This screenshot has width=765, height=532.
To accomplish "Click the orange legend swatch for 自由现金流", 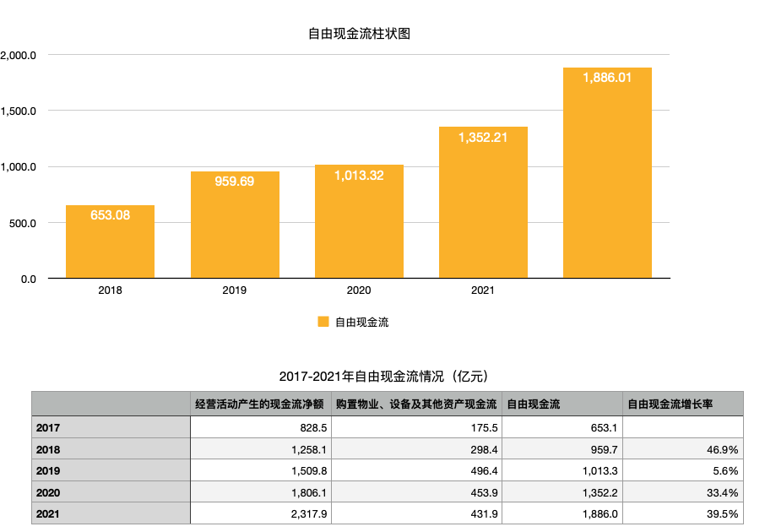I will tap(323, 322).
